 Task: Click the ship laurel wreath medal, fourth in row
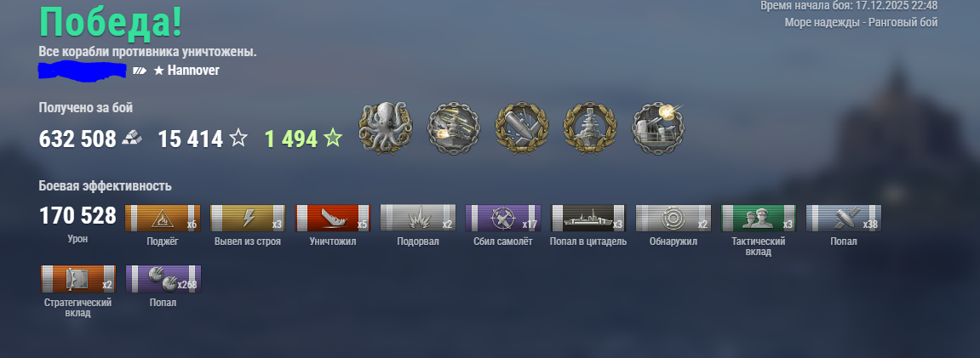click(x=590, y=128)
